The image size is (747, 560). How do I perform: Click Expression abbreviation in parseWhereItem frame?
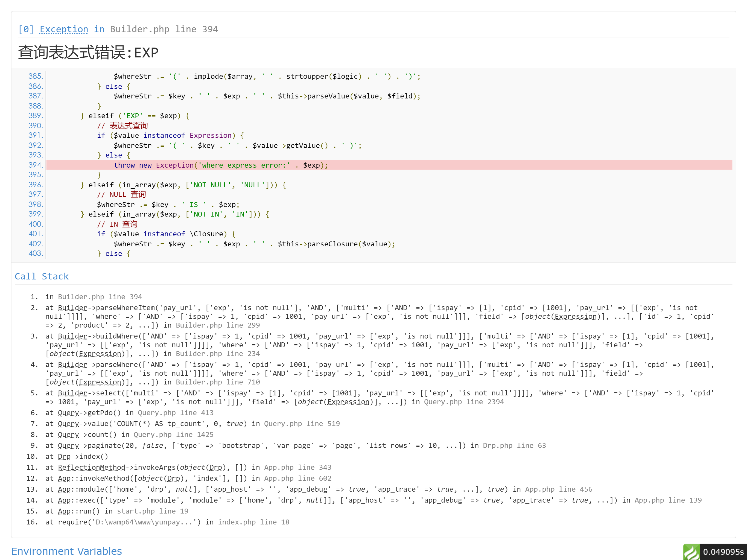[576, 316]
